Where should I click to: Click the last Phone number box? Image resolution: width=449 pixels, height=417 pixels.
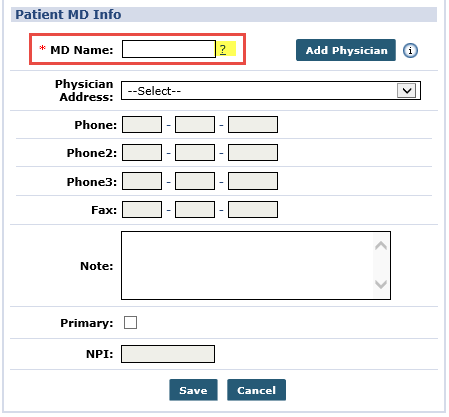tap(253, 124)
